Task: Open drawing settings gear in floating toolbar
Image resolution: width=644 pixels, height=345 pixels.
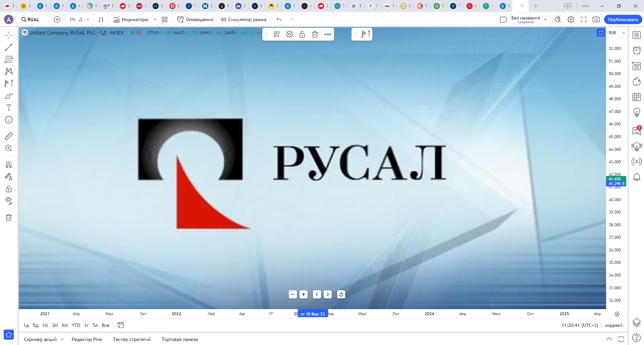Action: point(289,34)
